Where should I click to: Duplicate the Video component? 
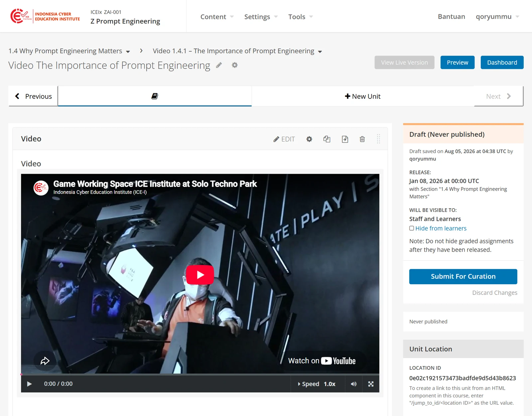[327, 139]
